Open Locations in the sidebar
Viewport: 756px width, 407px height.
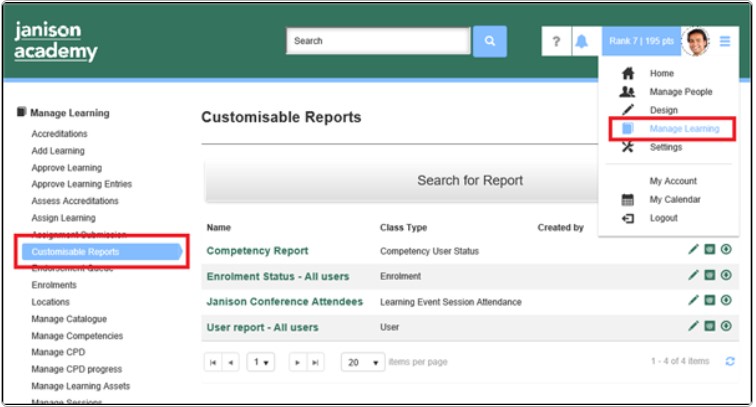pos(50,302)
